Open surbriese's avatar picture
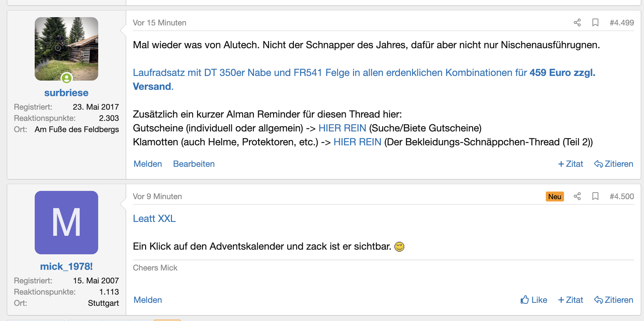The image size is (644, 321). point(66,49)
